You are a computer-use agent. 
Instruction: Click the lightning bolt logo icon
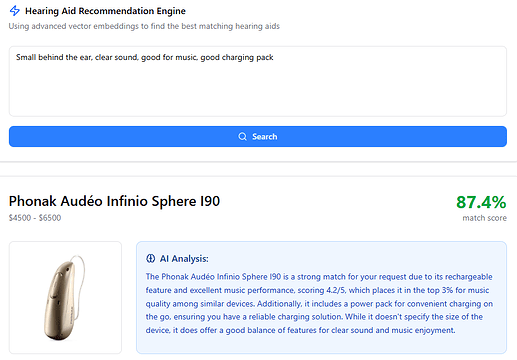pos(14,11)
